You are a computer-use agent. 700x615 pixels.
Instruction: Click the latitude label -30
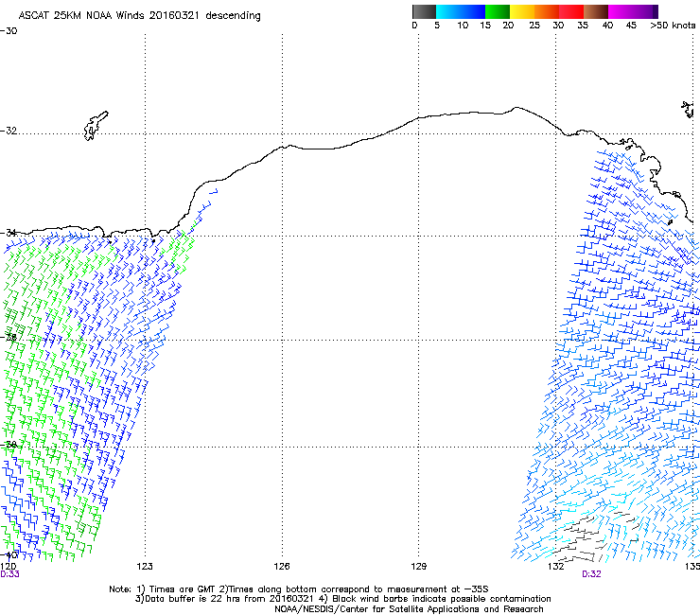[9, 31]
